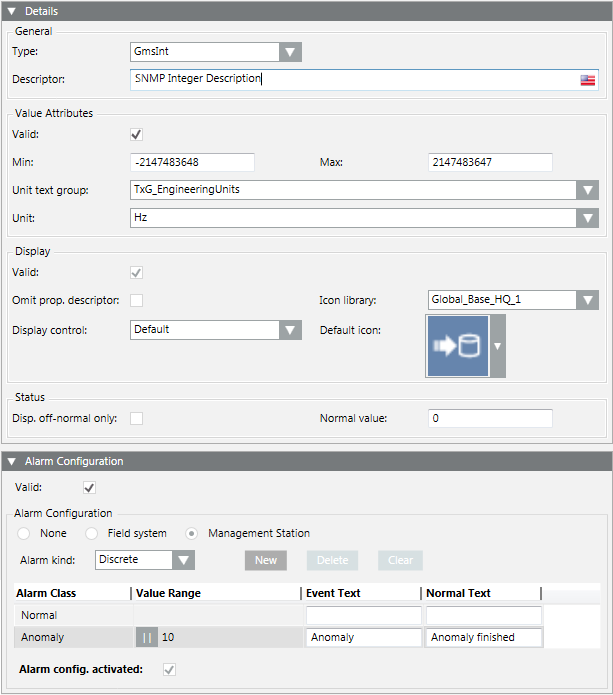Open the Default icon picker arrow

point(497,346)
